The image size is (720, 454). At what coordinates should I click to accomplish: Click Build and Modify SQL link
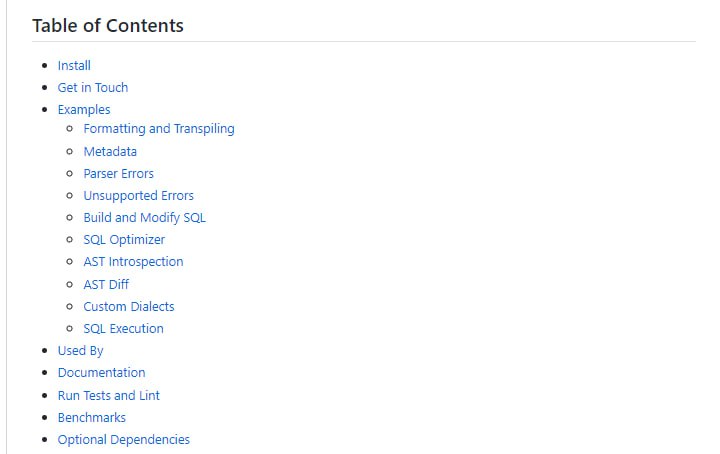tap(145, 217)
